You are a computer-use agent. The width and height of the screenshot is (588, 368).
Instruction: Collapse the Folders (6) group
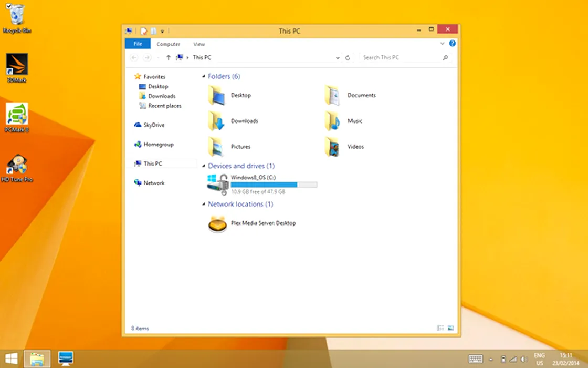(x=204, y=77)
